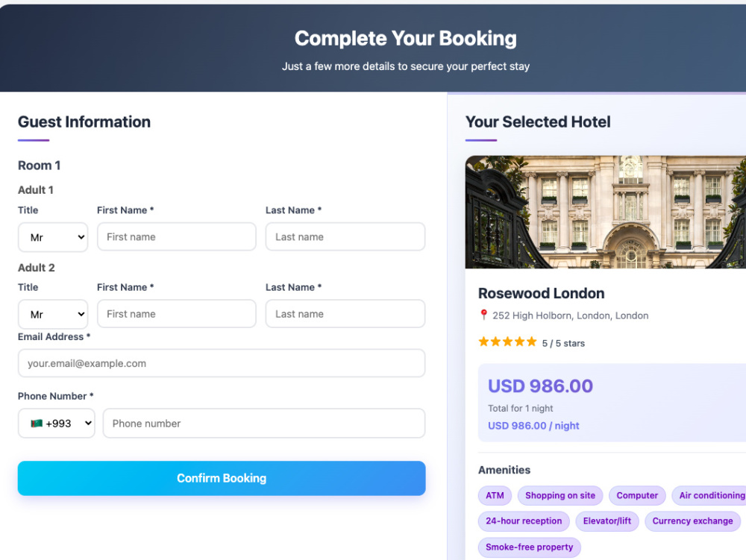Focus Adult 2 First Name field
Viewport: 746px width, 560px height.
pyautogui.click(x=177, y=314)
